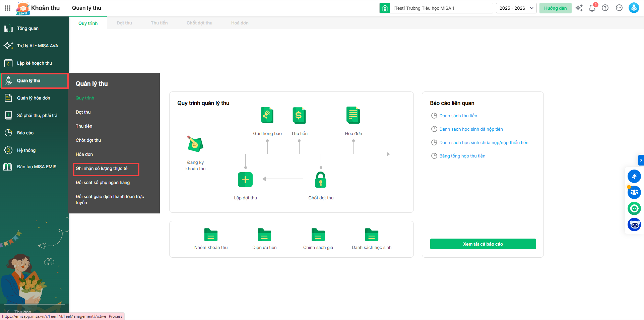This screenshot has width=644, height=320.
Task: Open the app launcher grid icon
Action: 8,8
